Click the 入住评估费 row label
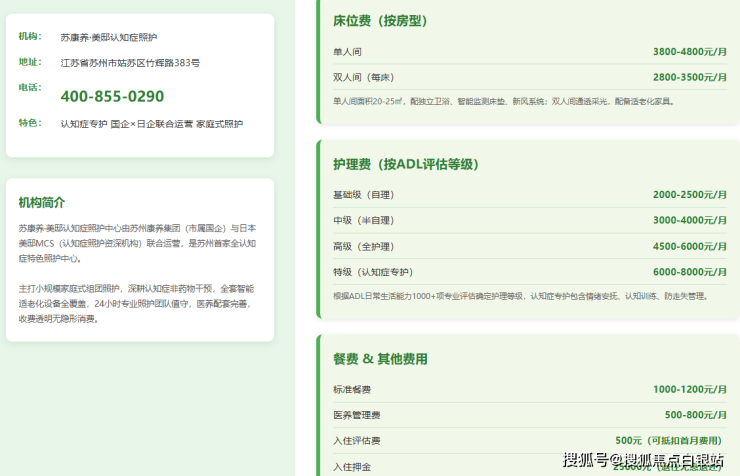The width and height of the screenshot is (740, 476). (357, 441)
